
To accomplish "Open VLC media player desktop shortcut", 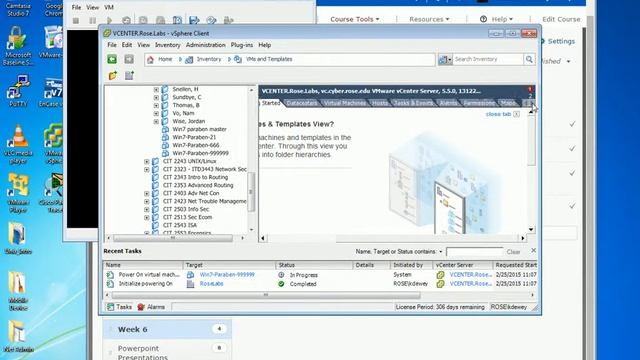I will (x=18, y=144).
